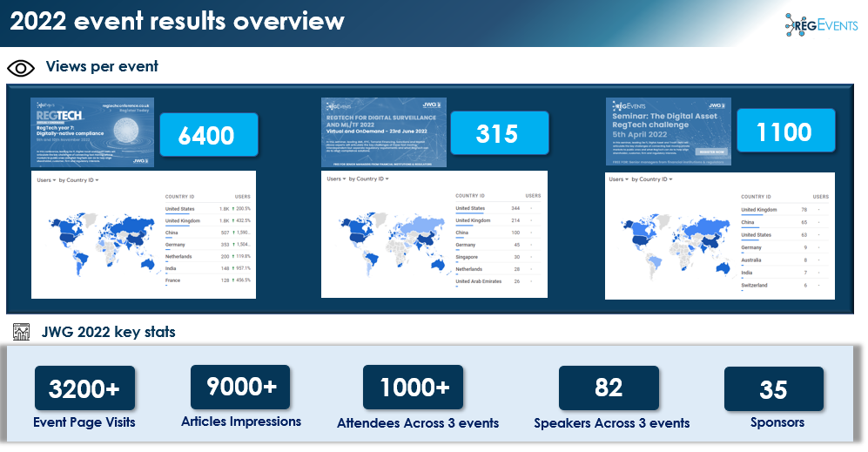Click the United Kingdom row showing 432.5%
Image resolution: width=868 pixels, height=452 pixels.
click(x=207, y=220)
